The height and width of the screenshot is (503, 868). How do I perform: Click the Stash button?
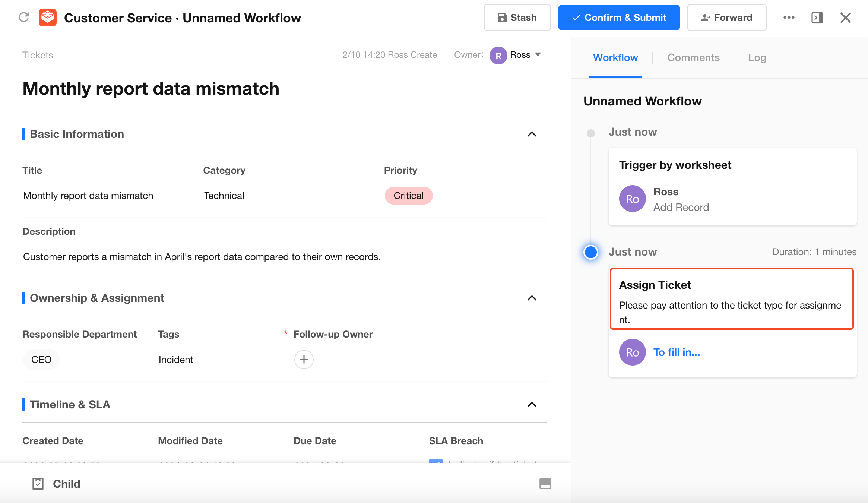(x=517, y=18)
